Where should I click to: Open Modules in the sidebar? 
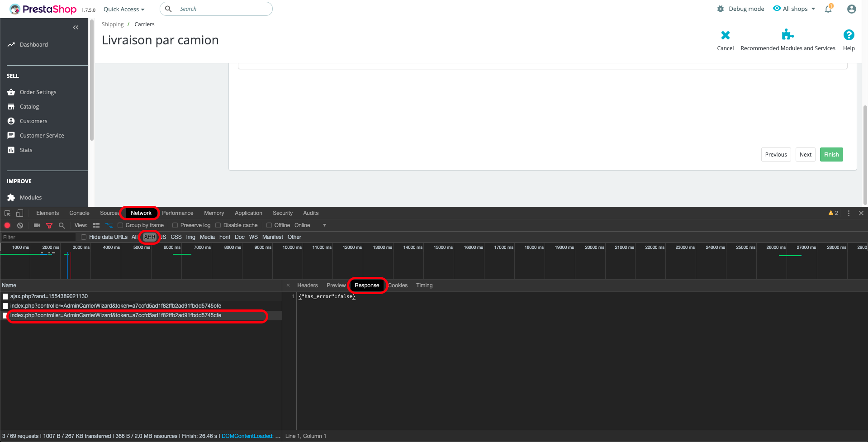tap(31, 197)
